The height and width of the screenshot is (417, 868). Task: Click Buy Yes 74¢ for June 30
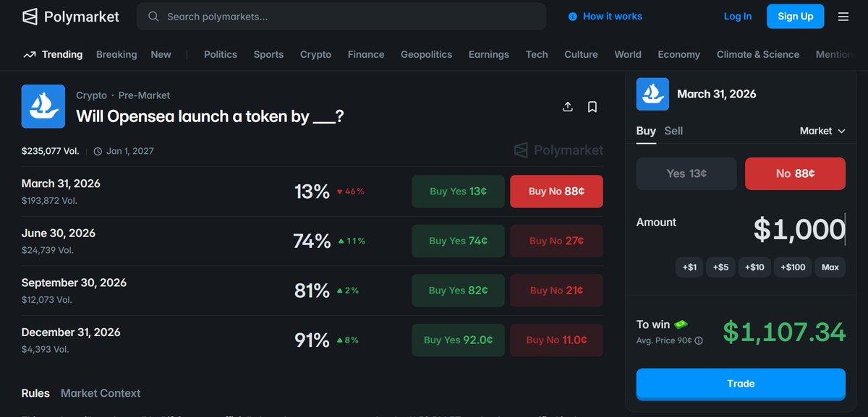pos(458,241)
